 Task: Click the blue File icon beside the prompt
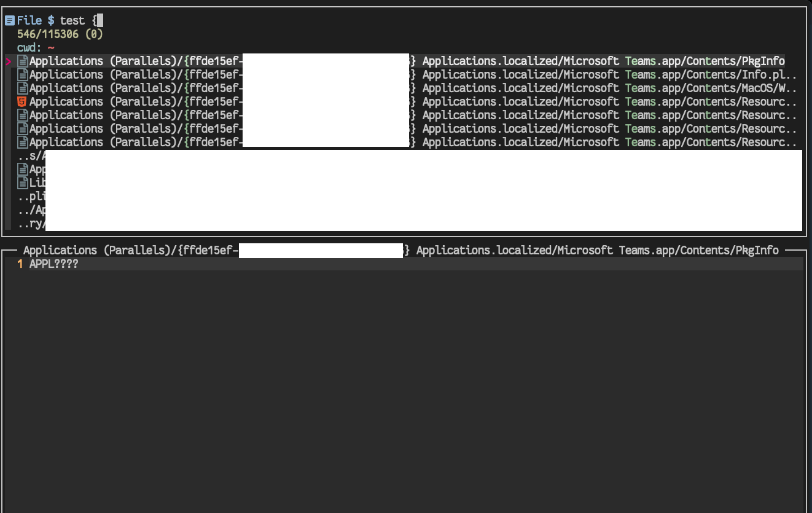[x=9, y=21]
